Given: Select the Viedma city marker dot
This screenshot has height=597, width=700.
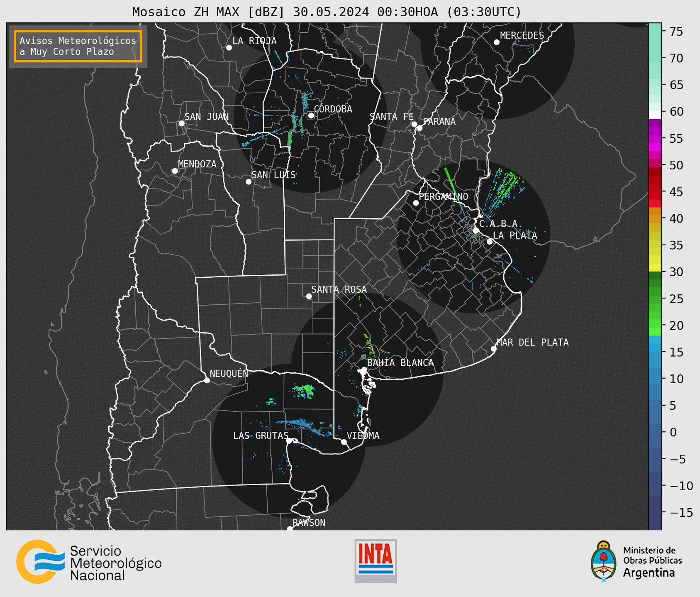Looking at the screenshot, I should click(x=344, y=442).
